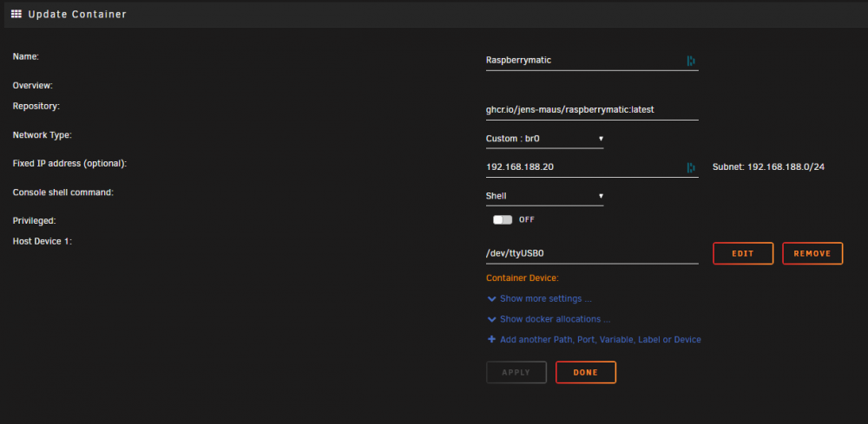The height and width of the screenshot is (424, 868).
Task: Click the Fixed IP address (optional): label
Action: coord(69,163)
